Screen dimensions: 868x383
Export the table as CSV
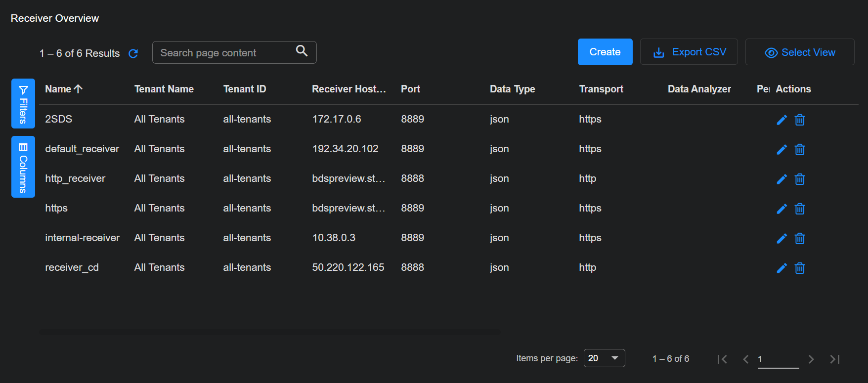(x=689, y=52)
